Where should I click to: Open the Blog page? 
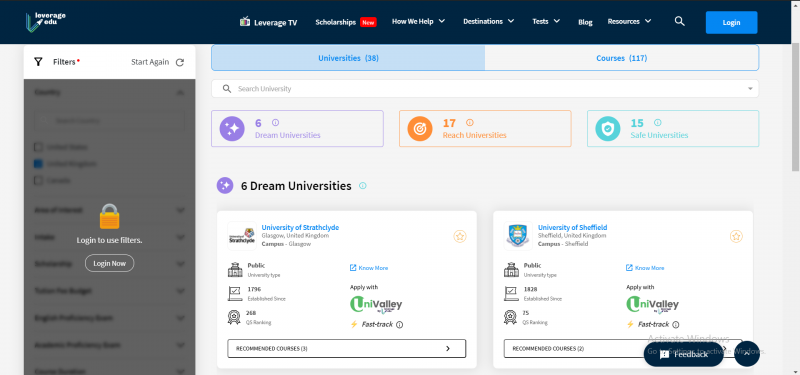coord(585,22)
